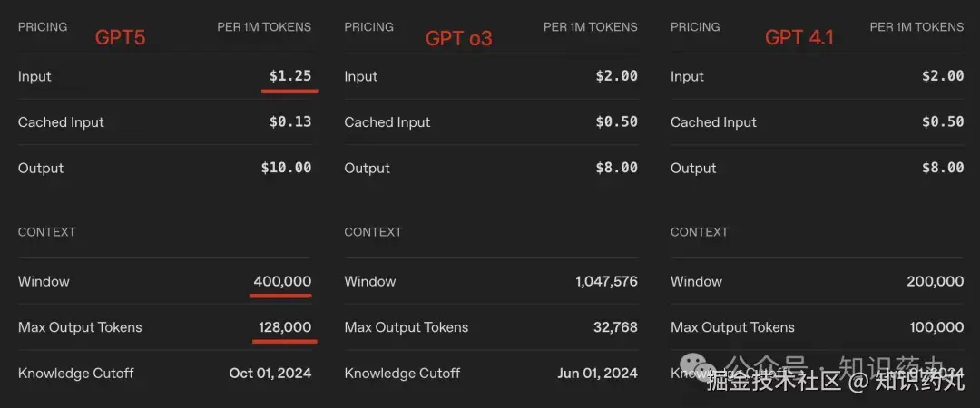
Task: Click the GPT5 column's PRICING heading
Action: click(x=43, y=27)
